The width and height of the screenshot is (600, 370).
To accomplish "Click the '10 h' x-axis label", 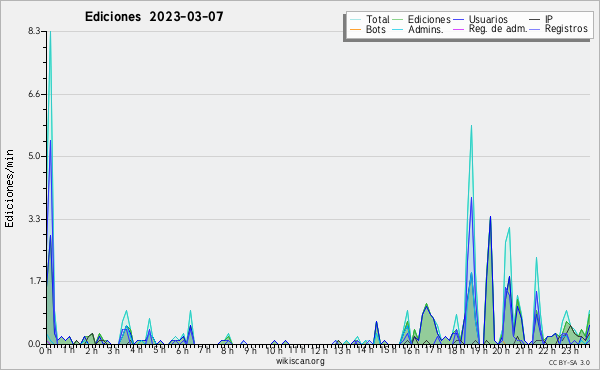I will point(274,351).
